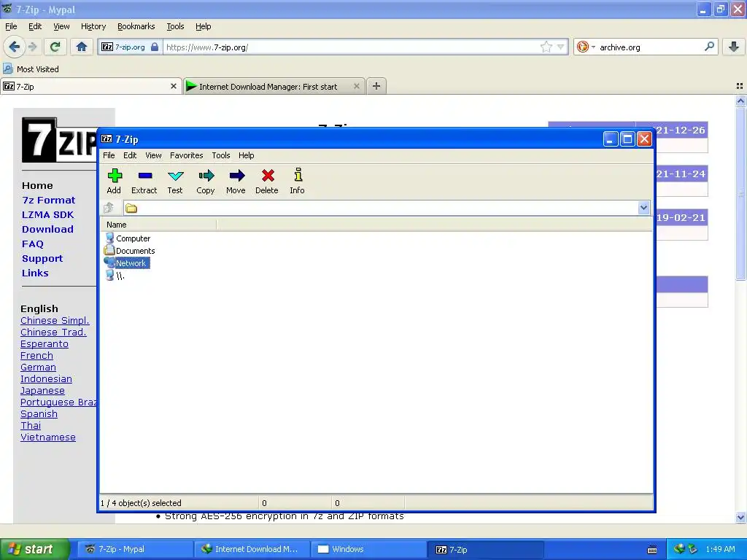747x560 pixels.
Task: Open the 7-Zip Tools menu
Action: (x=221, y=155)
